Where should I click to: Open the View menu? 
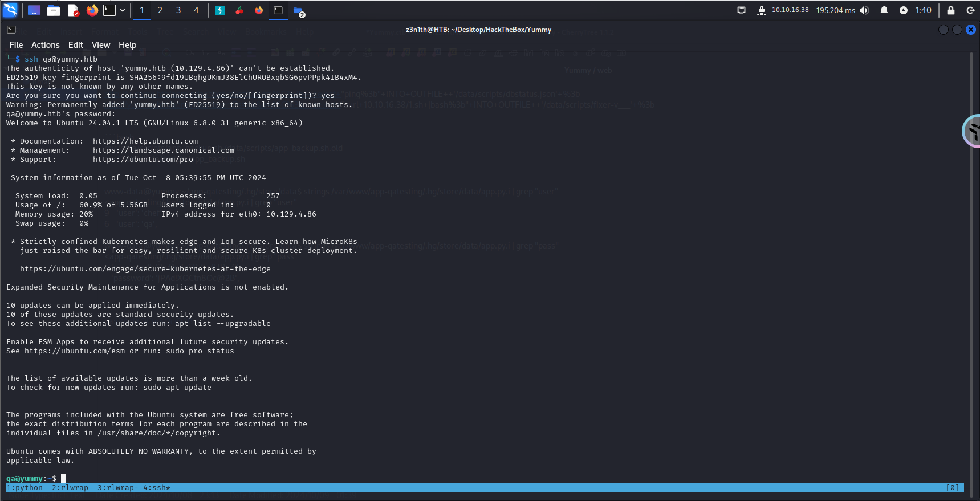(100, 45)
